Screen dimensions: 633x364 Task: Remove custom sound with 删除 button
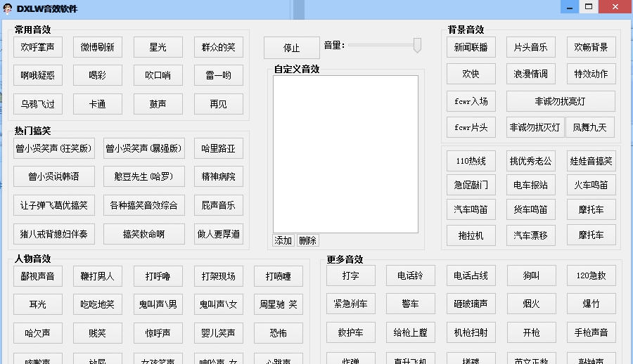307,240
